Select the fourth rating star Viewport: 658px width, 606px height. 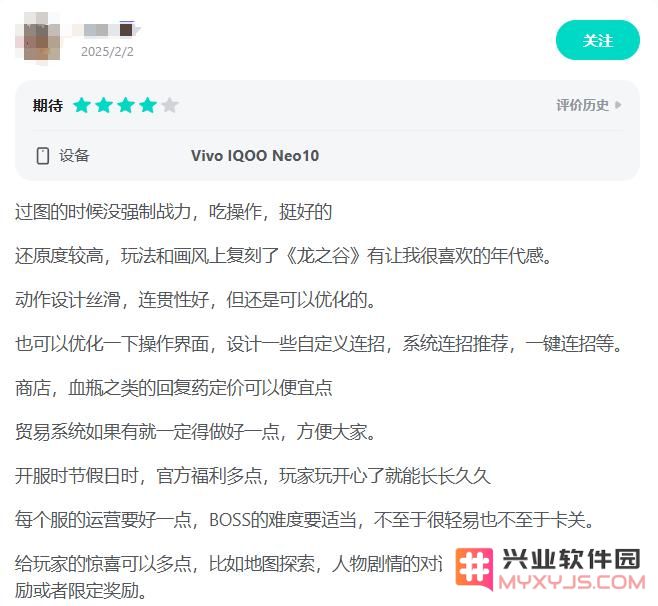coord(148,105)
